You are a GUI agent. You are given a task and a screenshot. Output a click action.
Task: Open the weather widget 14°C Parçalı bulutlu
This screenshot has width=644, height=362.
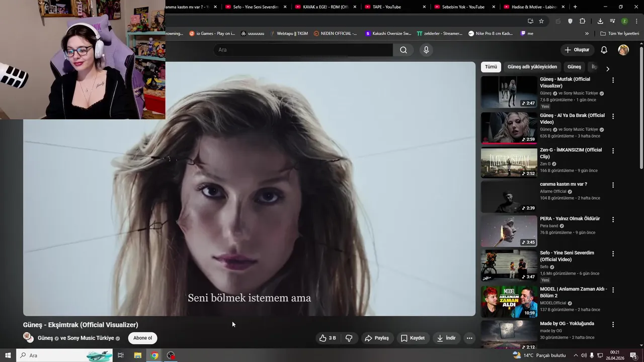(x=539, y=355)
